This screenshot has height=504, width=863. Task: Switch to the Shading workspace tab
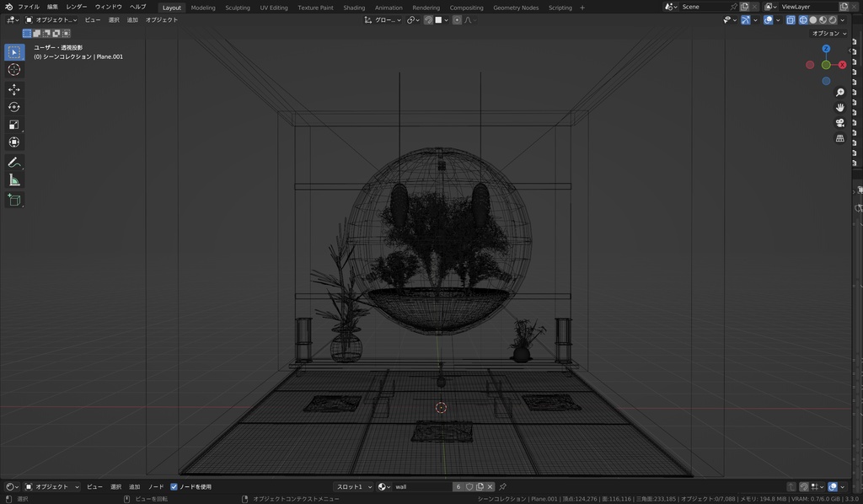point(354,8)
